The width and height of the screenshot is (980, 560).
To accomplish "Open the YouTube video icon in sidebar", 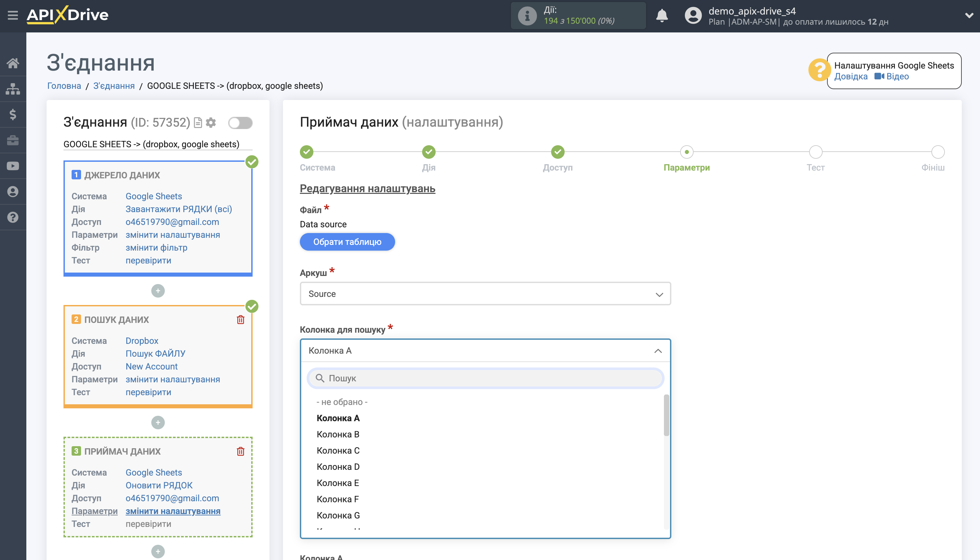I will tap(13, 166).
